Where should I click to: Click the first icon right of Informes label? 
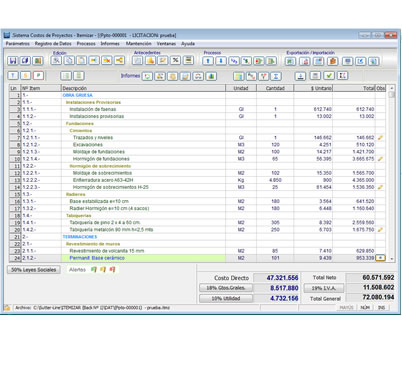coord(147,76)
